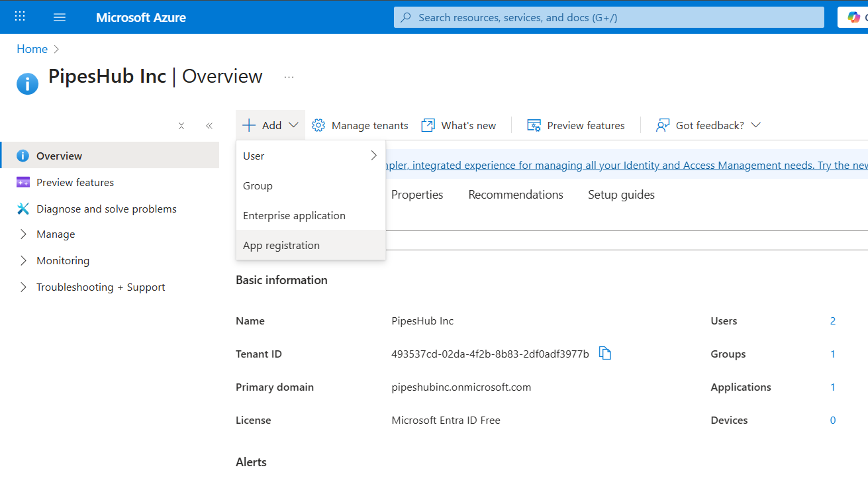Image resolution: width=868 pixels, height=498 pixels.
Task: Select App registration from the menu
Action: pyautogui.click(x=281, y=245)
